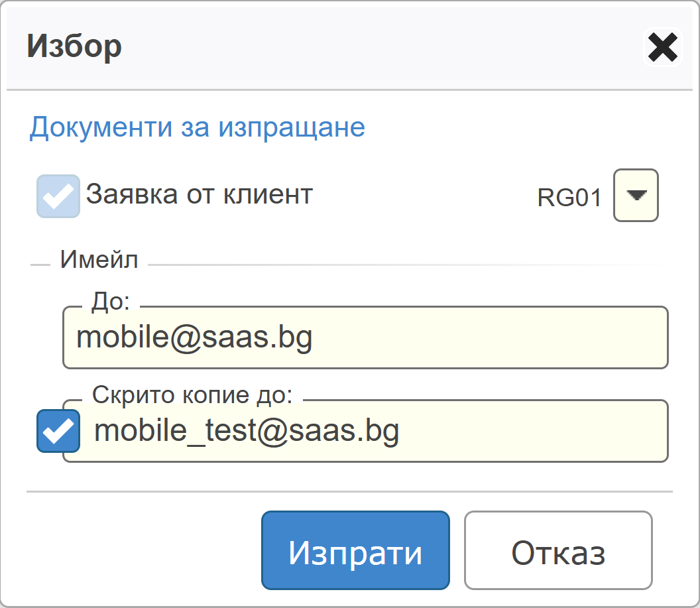This screenshot has width=700, height=608.
Task: Click the RG01 template value
Action: (x=569, y=198)
